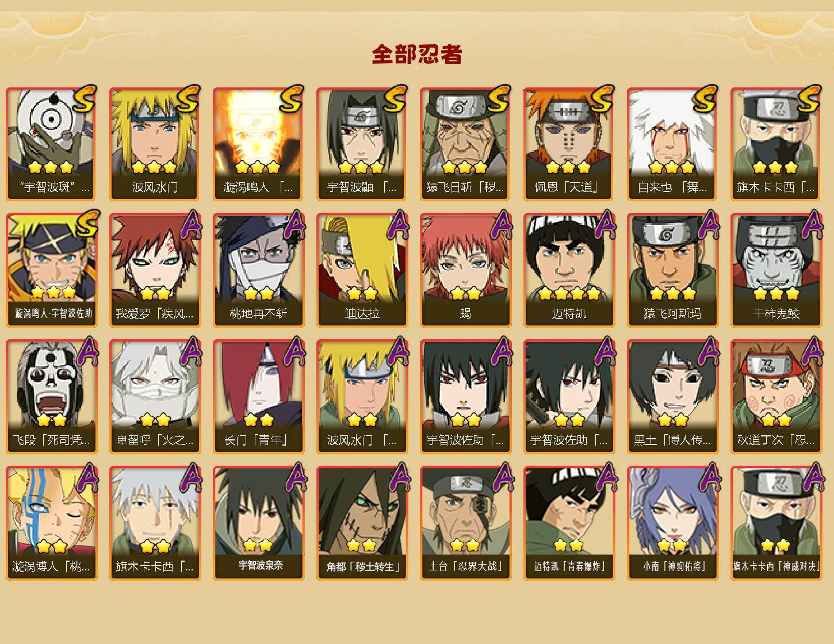Open the 我爱罗 red-haired ninja card

(x=155, y=270)
